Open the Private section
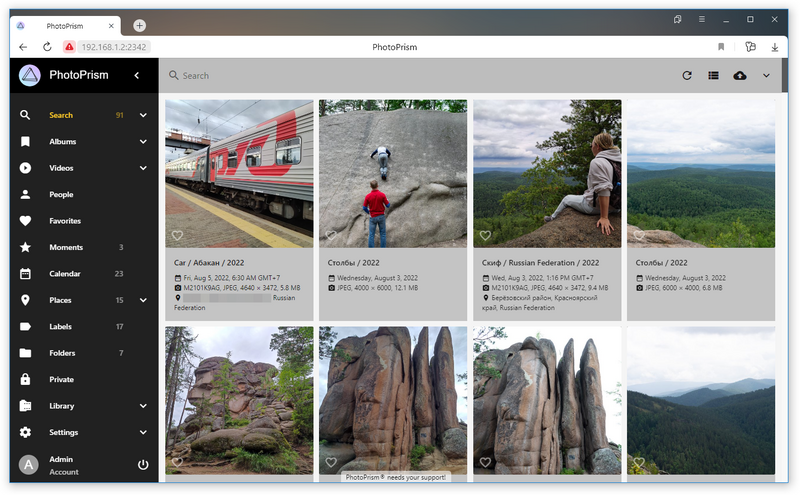Screen dimensions: 800x495 coord(61,379)
